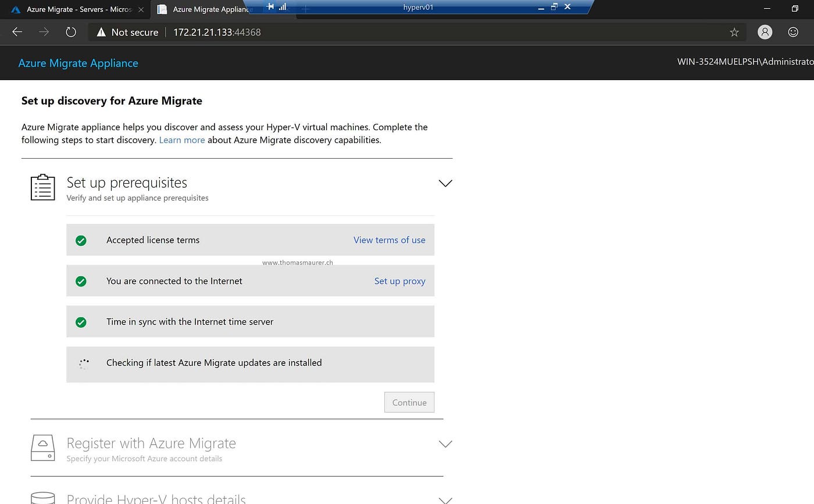814x504 pixels.
Task: Expand the Provide Hyper-V hosts details section
Action: pyautogui.click(x=445, y=499)
